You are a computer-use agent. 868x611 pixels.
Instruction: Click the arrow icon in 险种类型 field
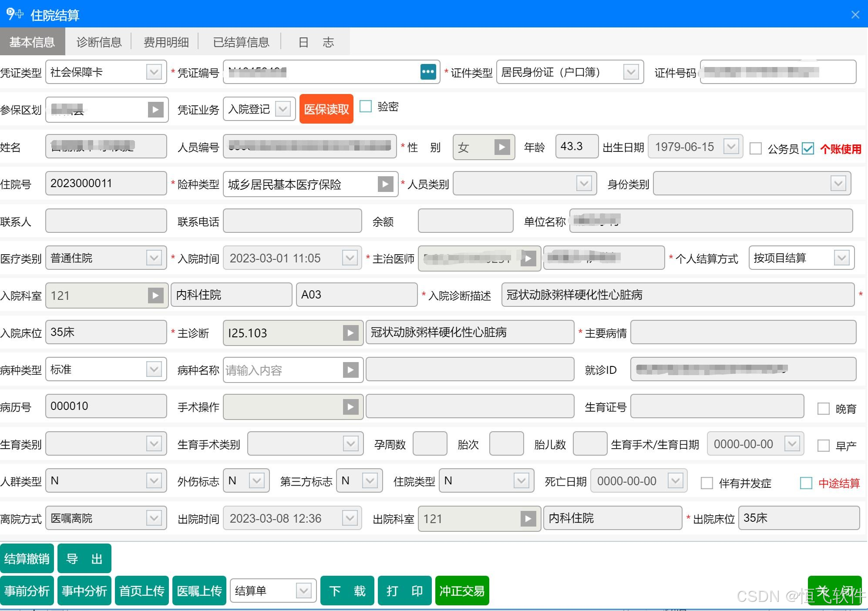pyautogui.click(x=385, y=184)
